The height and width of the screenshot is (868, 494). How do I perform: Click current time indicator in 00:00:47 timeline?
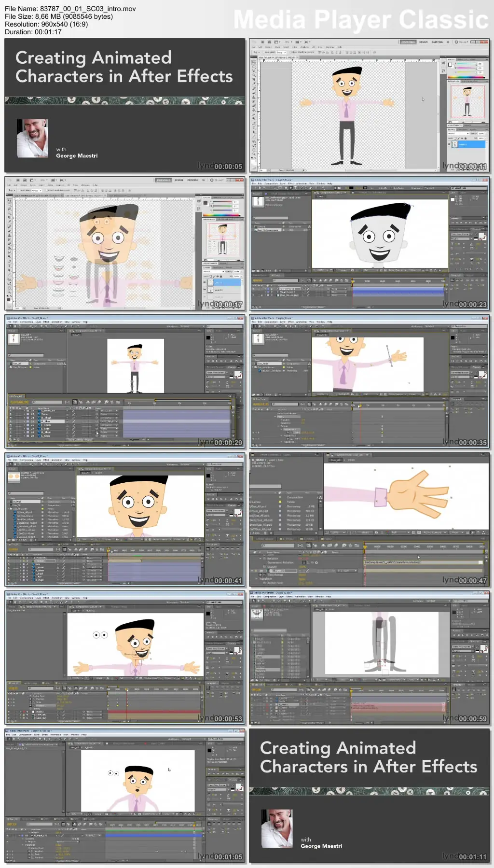click(365, 546)
